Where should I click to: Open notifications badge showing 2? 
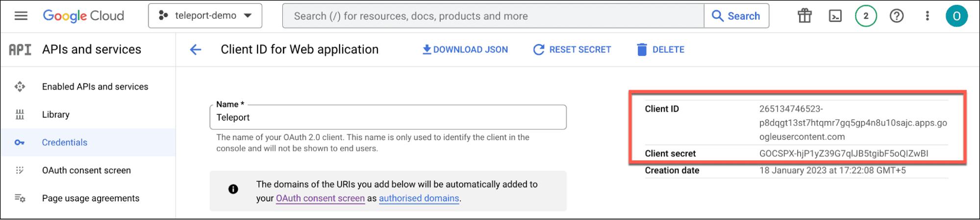(866, 16)
